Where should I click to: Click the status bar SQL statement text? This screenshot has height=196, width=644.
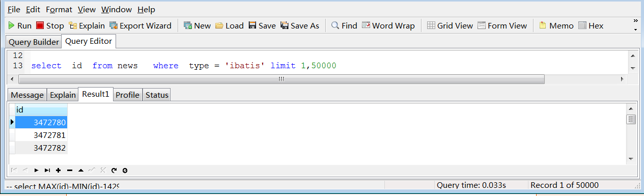(x=63, y=186)
